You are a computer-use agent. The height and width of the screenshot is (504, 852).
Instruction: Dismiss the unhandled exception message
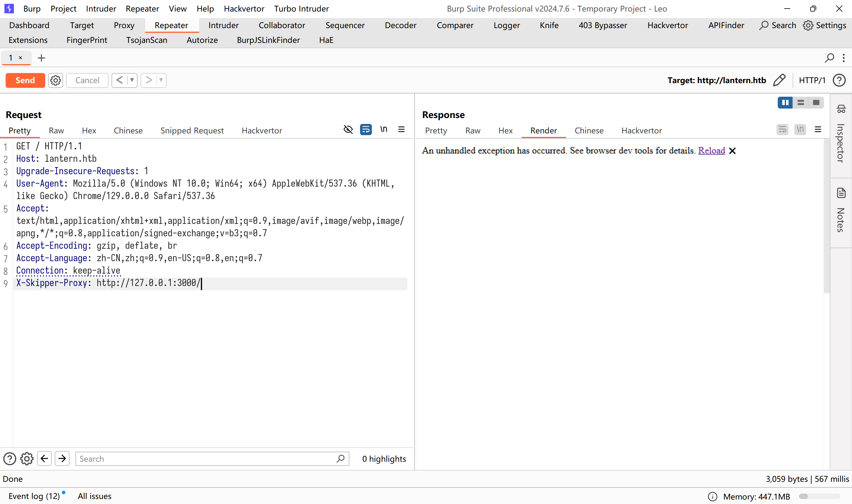[732, 151]
